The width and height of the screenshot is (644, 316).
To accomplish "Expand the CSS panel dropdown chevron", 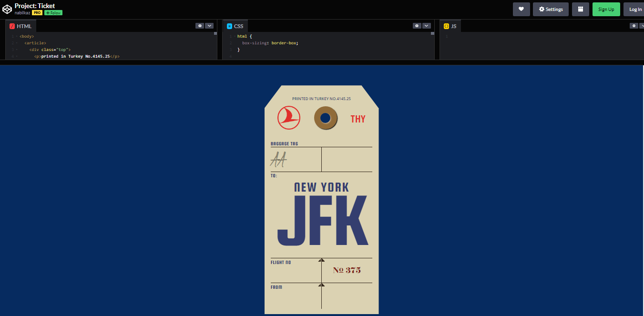I will 426,26.
